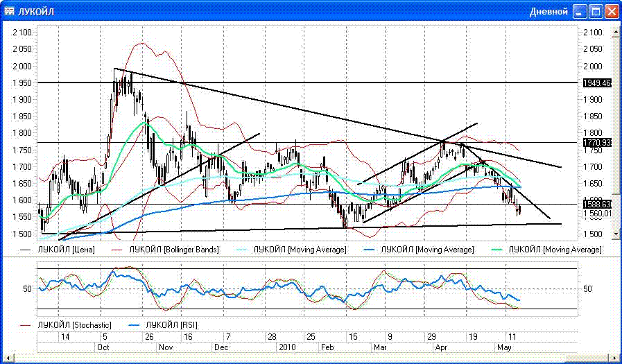Screen dimensions: 622x364
Task: Click the 2 100 label on left price axis
Action: 21,33
